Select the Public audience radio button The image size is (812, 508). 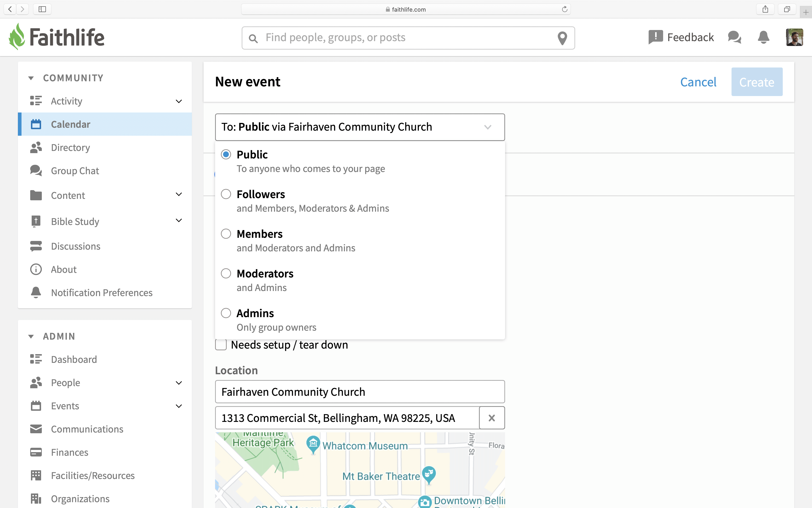226,154
